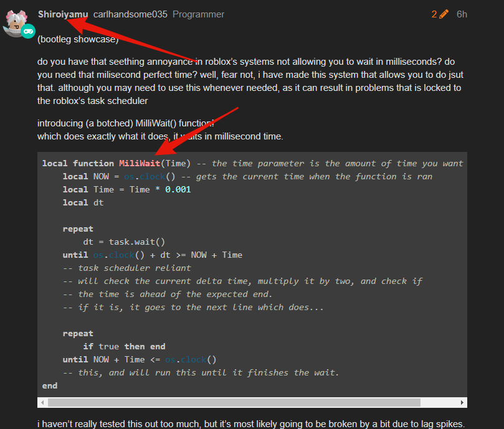Click the horizontal scrollbar thumb in code block

234,402
